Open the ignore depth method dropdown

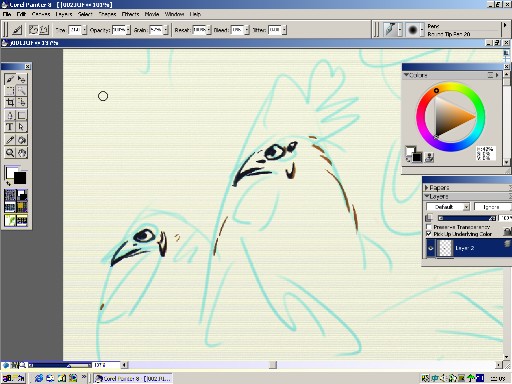point(492,207)
